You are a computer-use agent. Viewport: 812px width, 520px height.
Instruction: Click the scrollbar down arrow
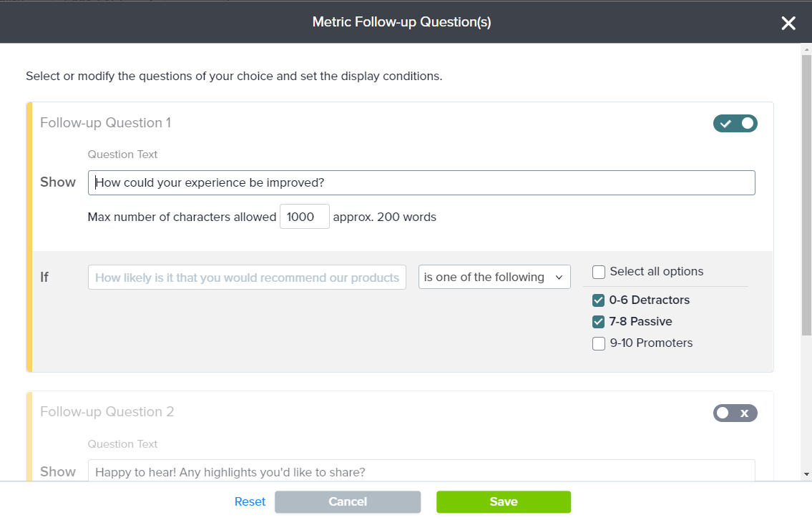[x=806, y=474]
